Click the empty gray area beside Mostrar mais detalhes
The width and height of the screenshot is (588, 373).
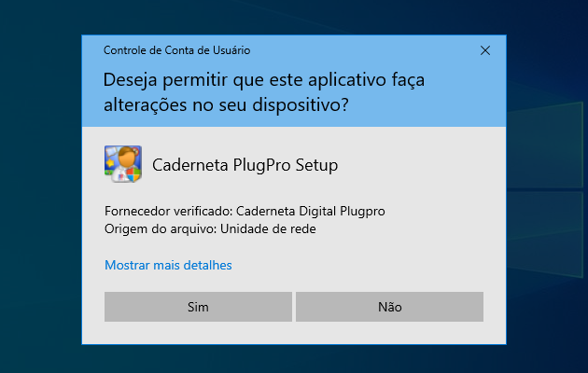click(x=373, y=265)
